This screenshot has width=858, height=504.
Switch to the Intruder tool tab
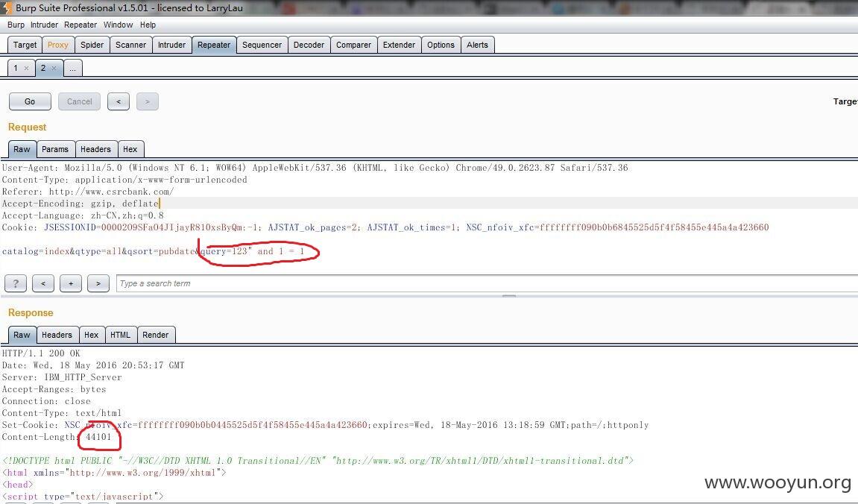pos(171,45)
